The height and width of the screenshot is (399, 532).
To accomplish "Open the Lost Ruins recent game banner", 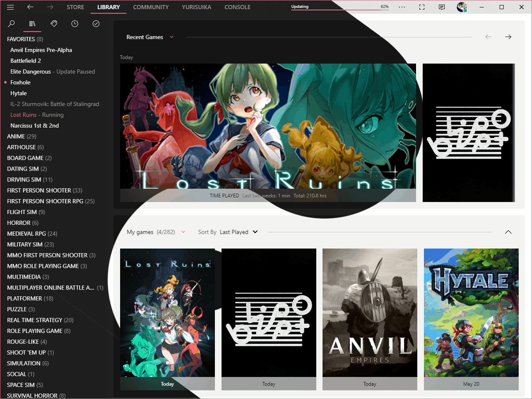I will coord(268,133).
